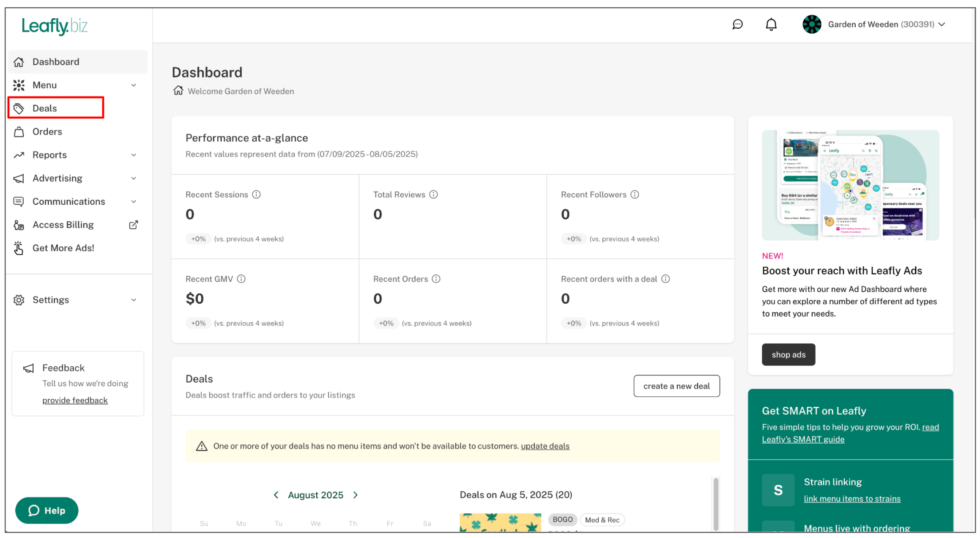Screen dimensions: 980x538
Task: Click the Recent Sessions info icon
Action: point(256,195)
